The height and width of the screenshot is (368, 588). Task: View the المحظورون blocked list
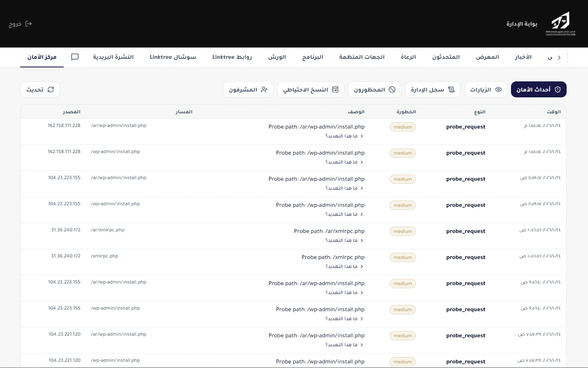click(x=374, y=90)
